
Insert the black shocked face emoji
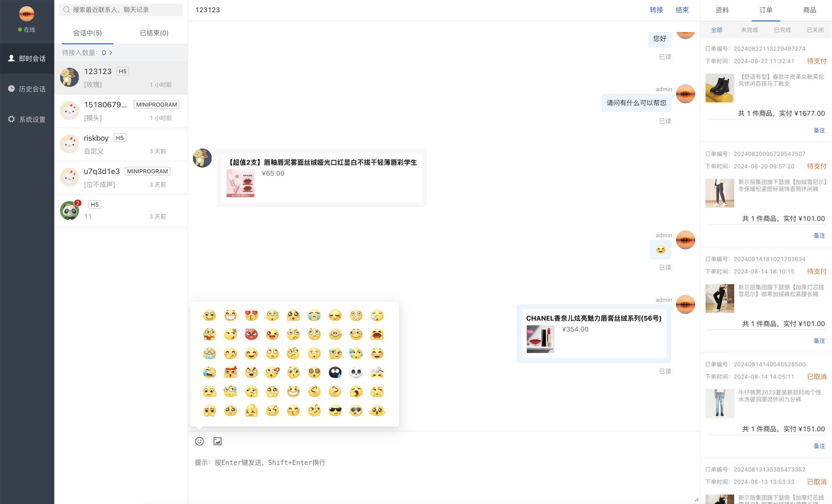[335, 372]
